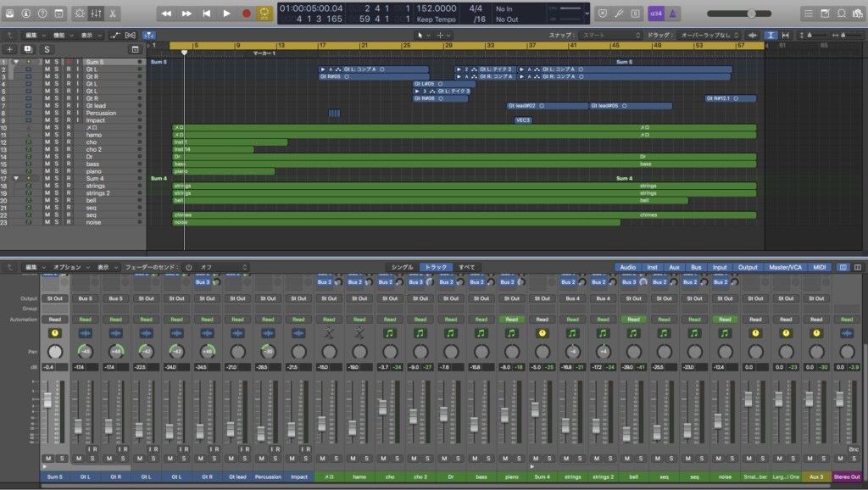This screenshot has width=868, height=490.
Task: Toggle horizontal auto zoom button
Action: pos(785,35)
